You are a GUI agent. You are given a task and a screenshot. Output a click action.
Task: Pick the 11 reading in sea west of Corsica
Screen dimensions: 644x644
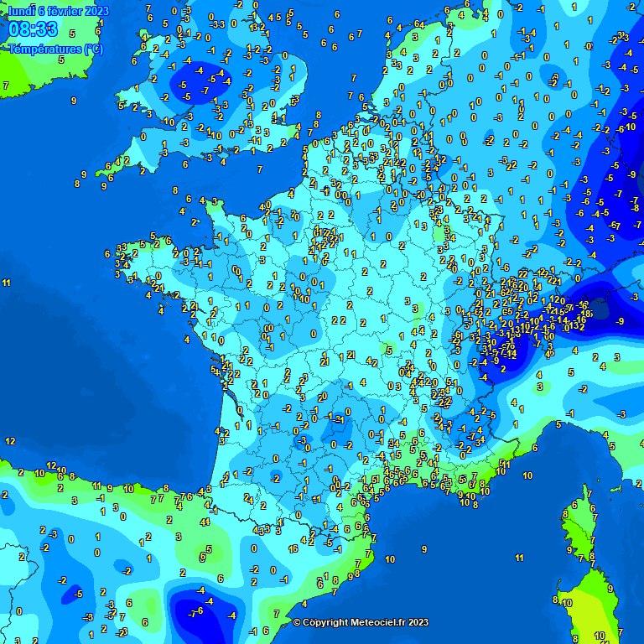click(x=520, y=558)
